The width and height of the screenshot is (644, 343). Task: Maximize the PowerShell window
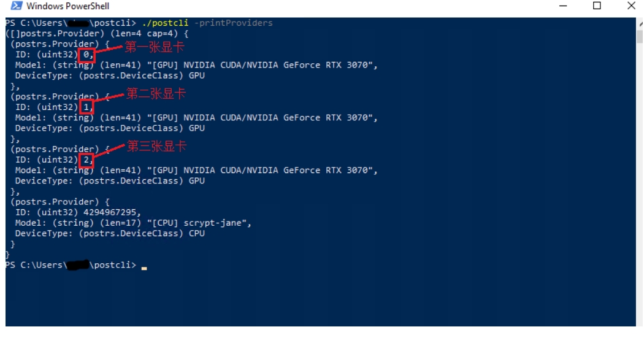coord(597,6)
